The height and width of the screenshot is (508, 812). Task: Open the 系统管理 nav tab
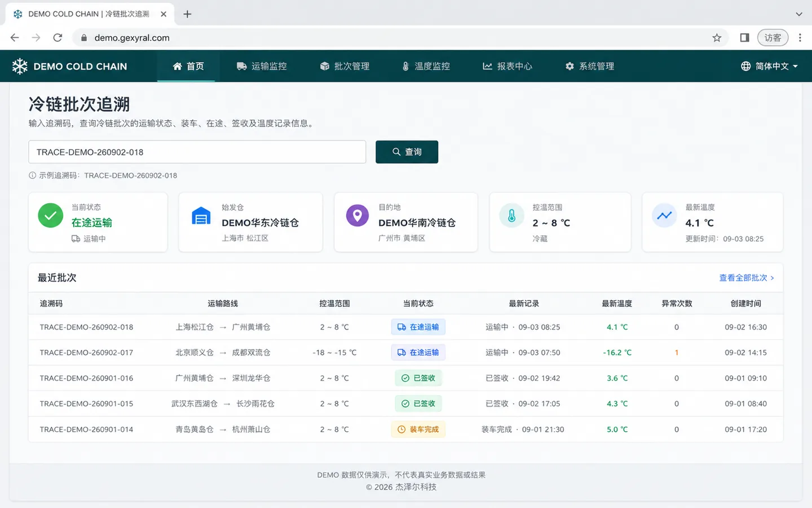[x=589, y=66]
